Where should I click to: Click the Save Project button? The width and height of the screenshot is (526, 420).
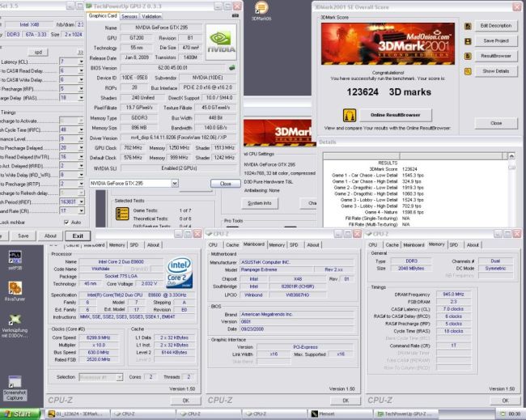[x=496, y=41]
